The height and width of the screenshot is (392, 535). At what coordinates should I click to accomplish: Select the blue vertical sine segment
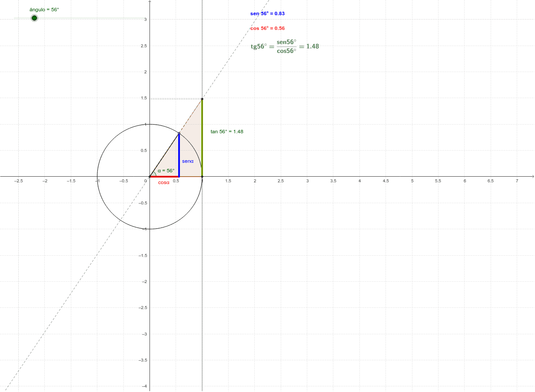(179, 155)
